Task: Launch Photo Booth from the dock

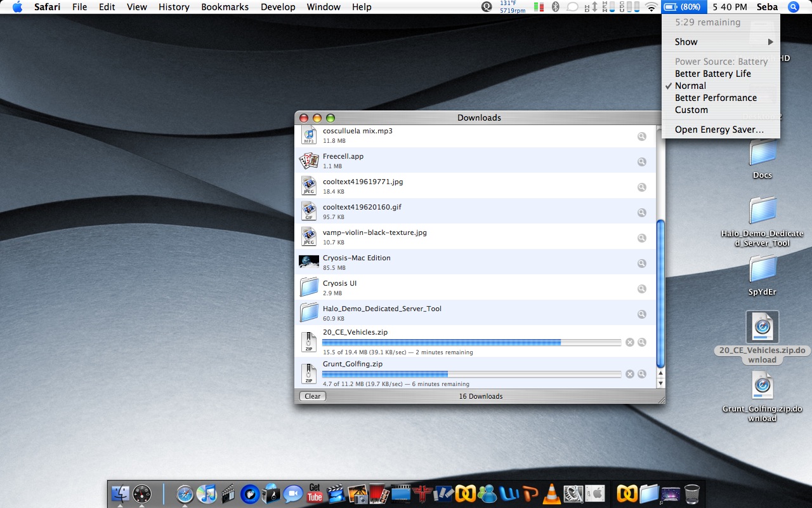Action: click(379, 493)
